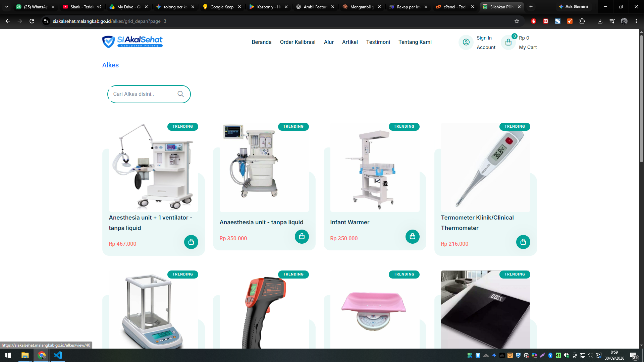Open Anesthesia unit + ventilator image
The width and height of the screenshot is (644, 362).
coord(154,167)
